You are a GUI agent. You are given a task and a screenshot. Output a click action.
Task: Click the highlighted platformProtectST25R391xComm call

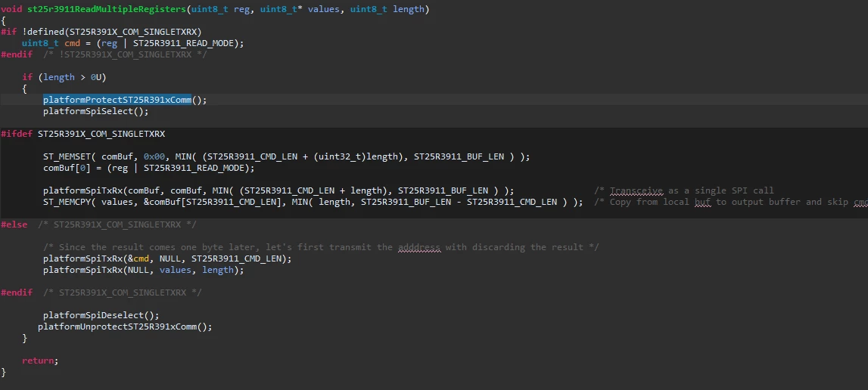pyautogui.click(x=117, y=100)
